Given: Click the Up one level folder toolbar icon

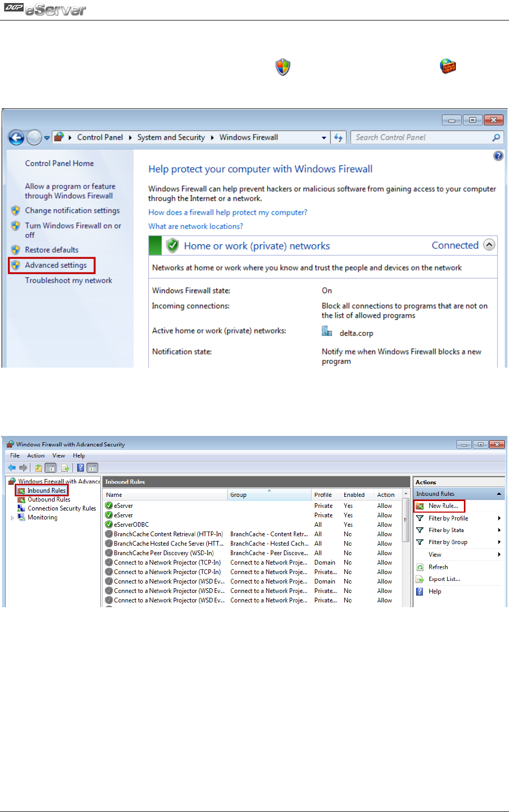Looking at the screenshot, I should (x=38, y=467).
